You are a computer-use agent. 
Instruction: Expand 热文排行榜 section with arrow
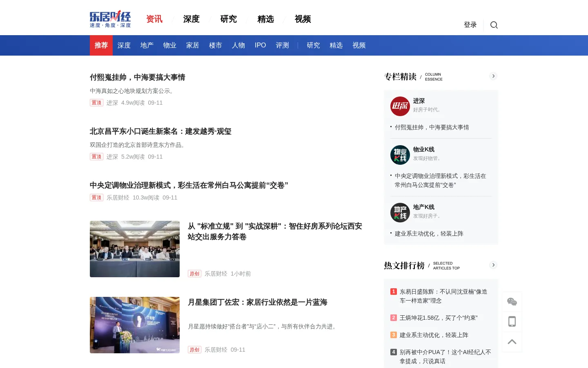493,265
